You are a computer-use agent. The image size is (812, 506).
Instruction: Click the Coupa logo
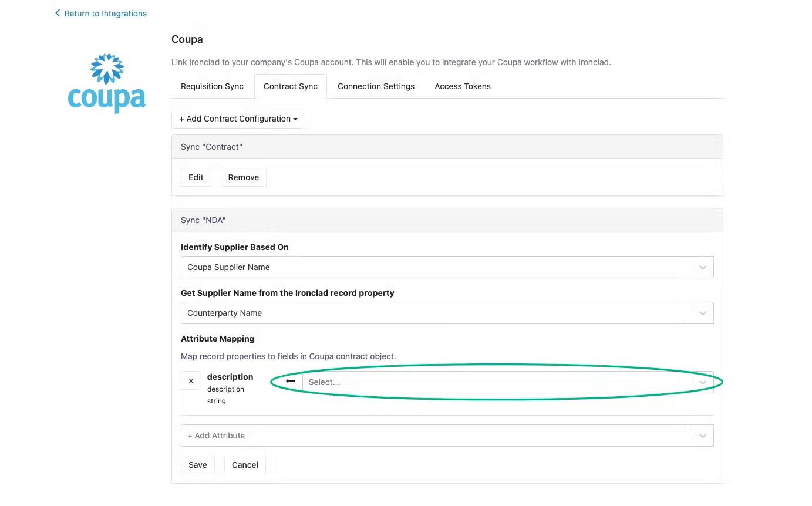[x=107, y=83]
